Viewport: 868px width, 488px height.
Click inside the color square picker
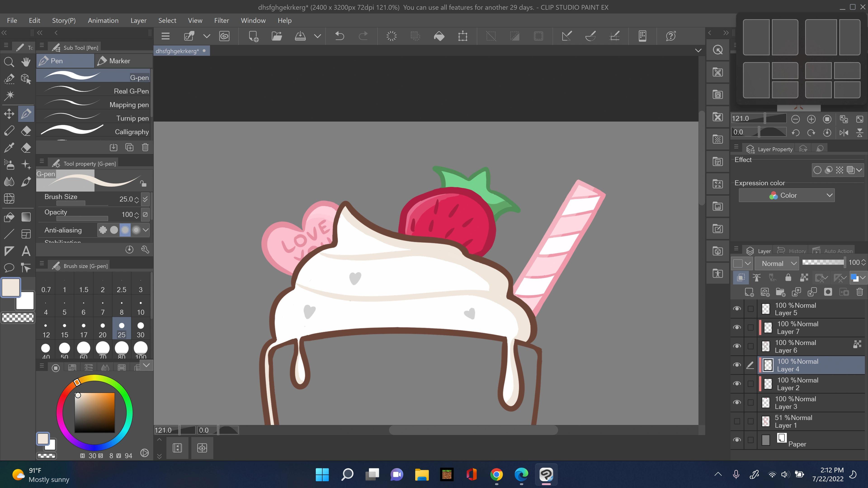(94, 412)
